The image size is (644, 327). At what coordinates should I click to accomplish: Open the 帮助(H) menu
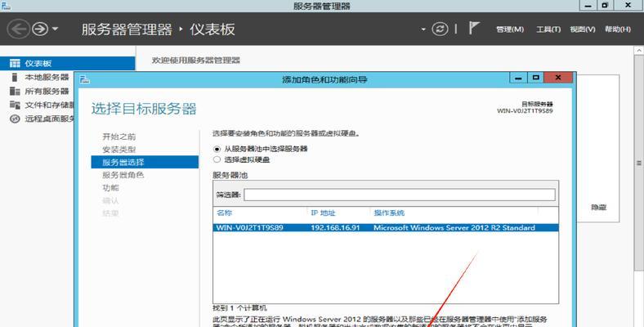pos(617,29)
